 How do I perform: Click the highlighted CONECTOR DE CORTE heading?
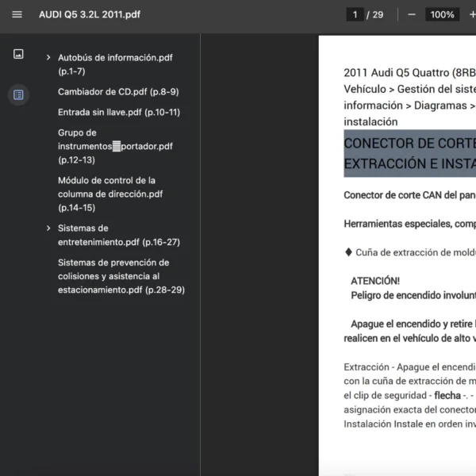(x=409, y=154)
